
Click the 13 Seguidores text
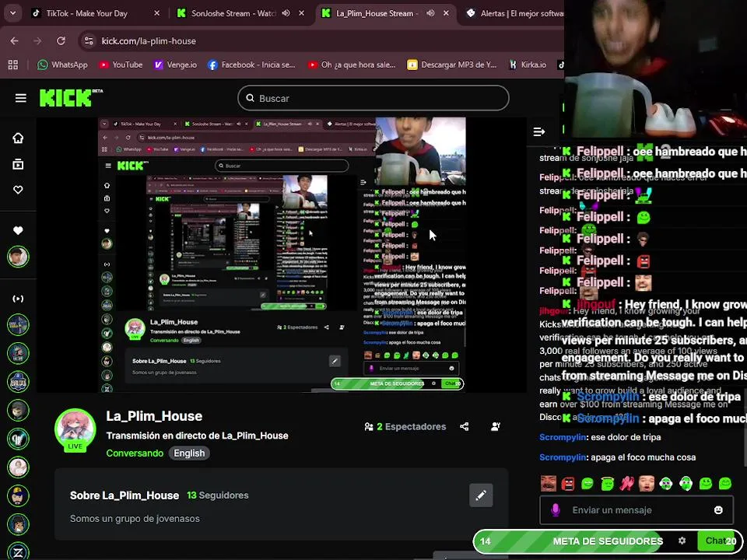pos(218,495)
